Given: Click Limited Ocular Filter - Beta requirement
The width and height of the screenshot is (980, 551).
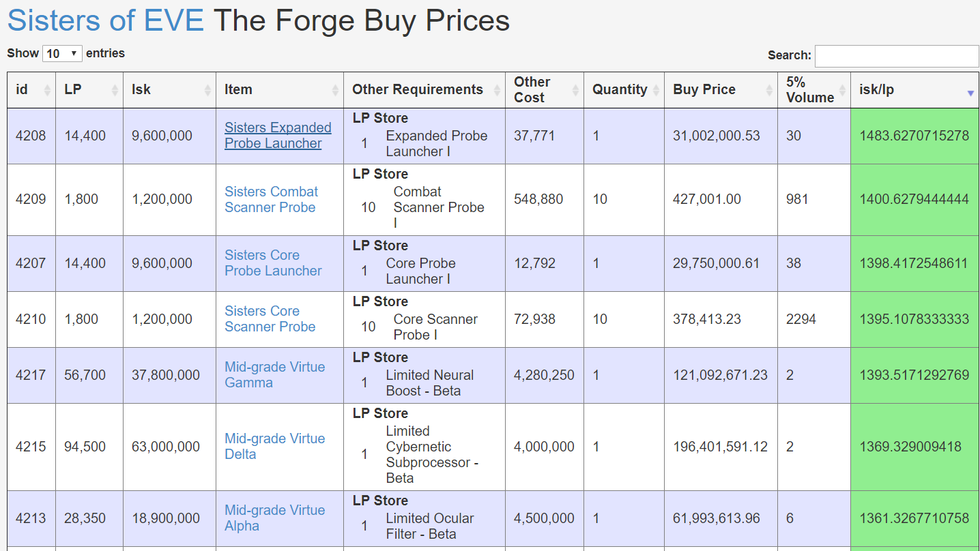Looking at the screenshot, I should pyautogui.click(x=430, y=526).
